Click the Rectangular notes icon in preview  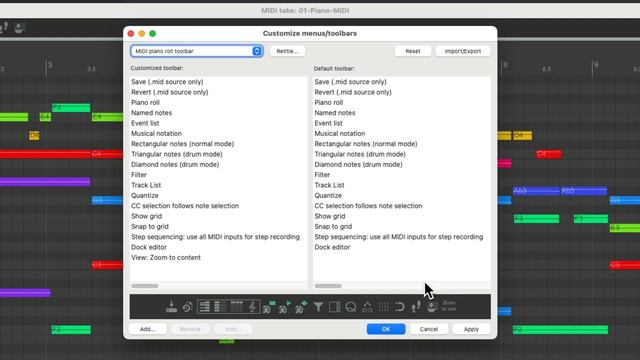click(269, 307)
